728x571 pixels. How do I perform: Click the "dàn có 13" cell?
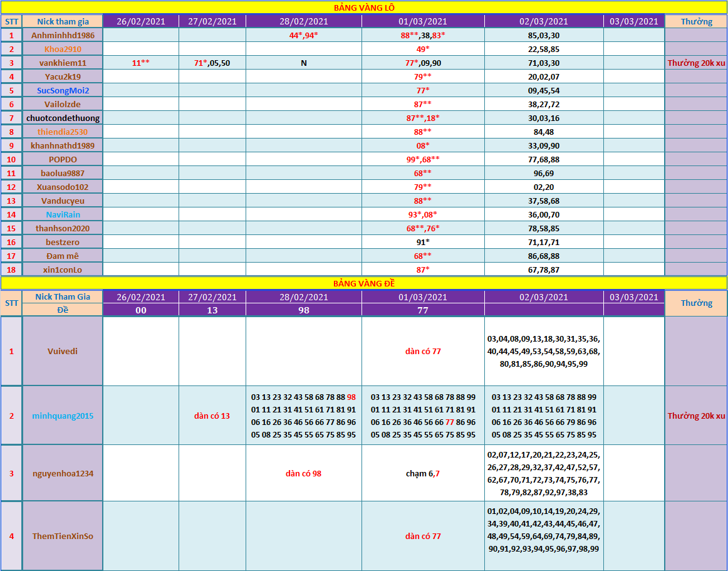coord(212,416)
